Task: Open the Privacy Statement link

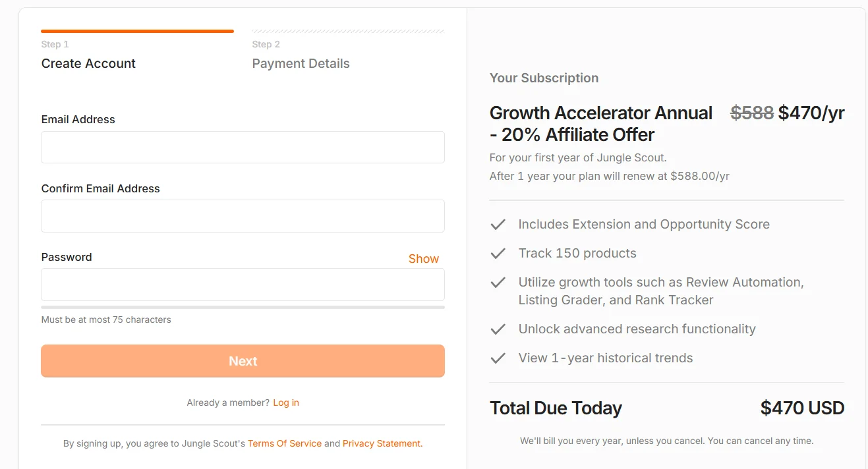Action: pos(382,443)
